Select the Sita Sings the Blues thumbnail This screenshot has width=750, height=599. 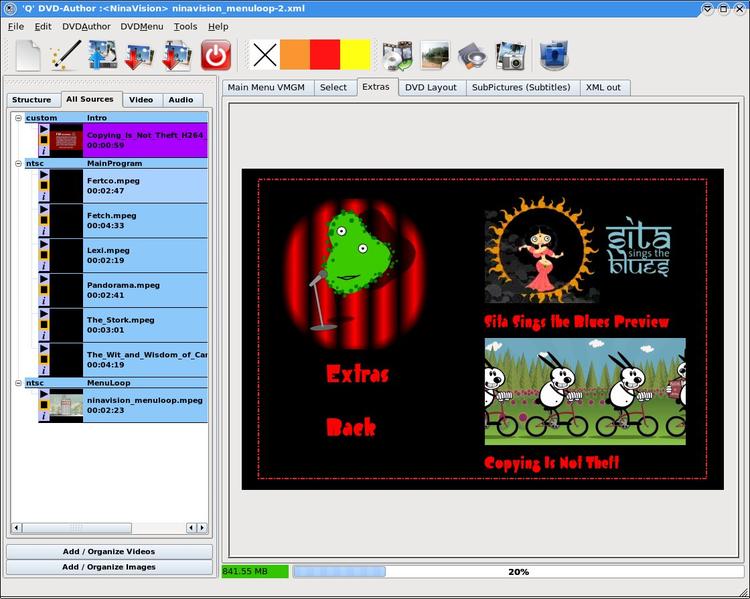[x=578, y=251]
